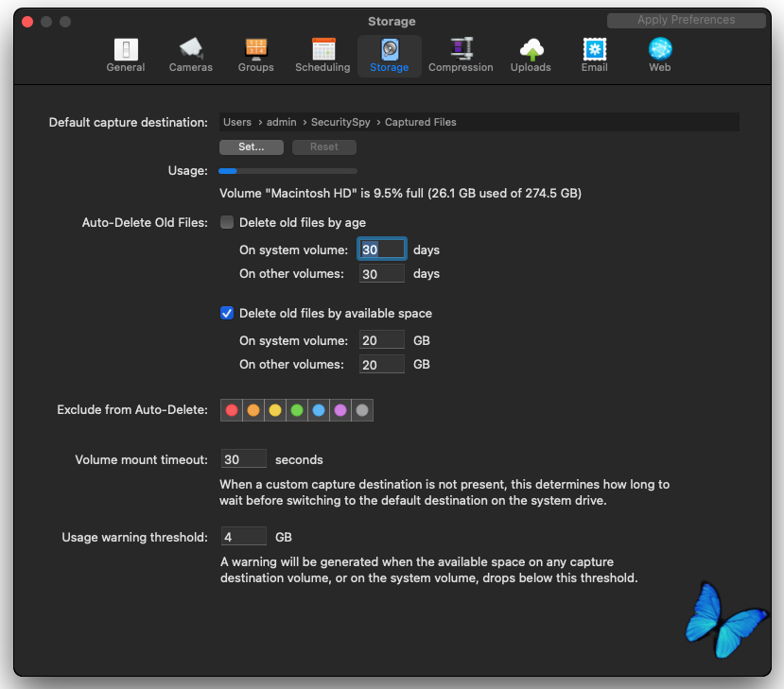Focus Volume mount timeout field

pos(243,459)
